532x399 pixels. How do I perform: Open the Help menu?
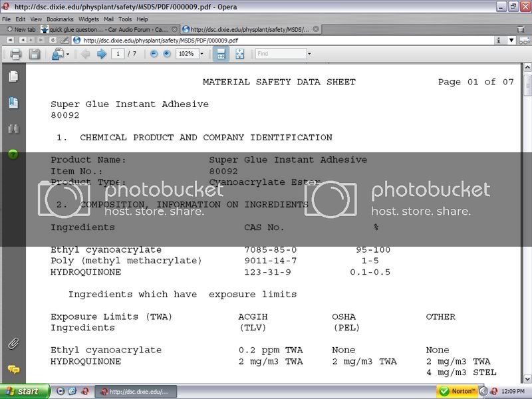[142, 19]
